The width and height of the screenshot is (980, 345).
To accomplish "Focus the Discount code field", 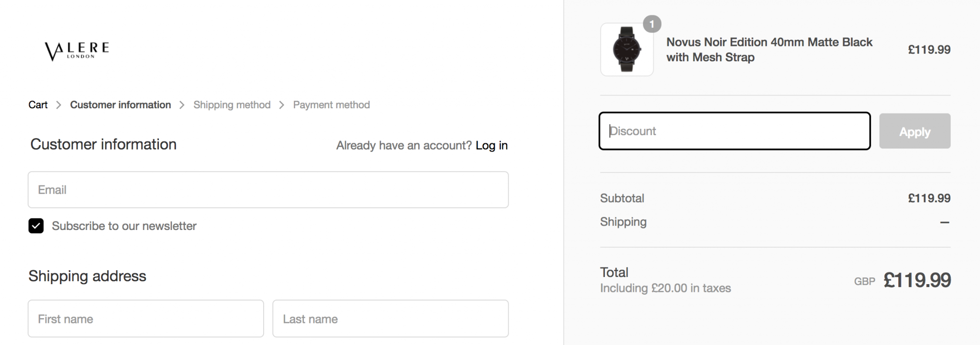I will coord(734,131).
